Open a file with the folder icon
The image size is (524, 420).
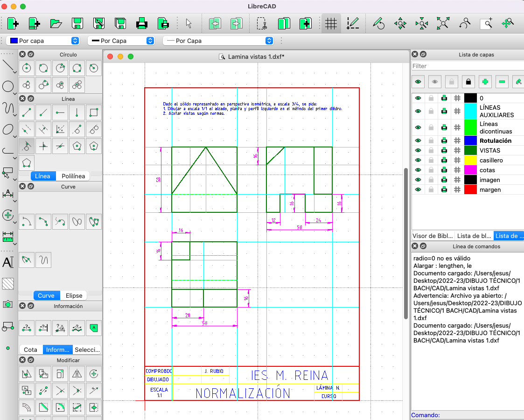pos(56,23)
